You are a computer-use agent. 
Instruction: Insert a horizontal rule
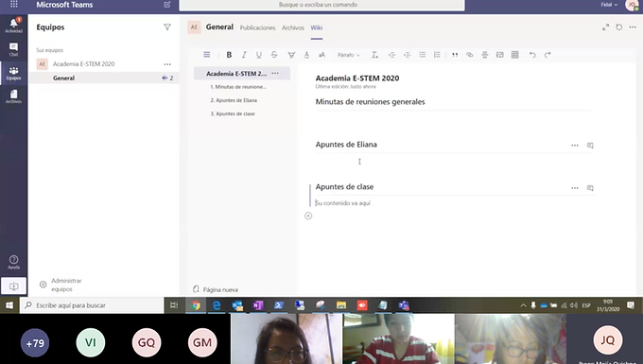pos(485,55)
